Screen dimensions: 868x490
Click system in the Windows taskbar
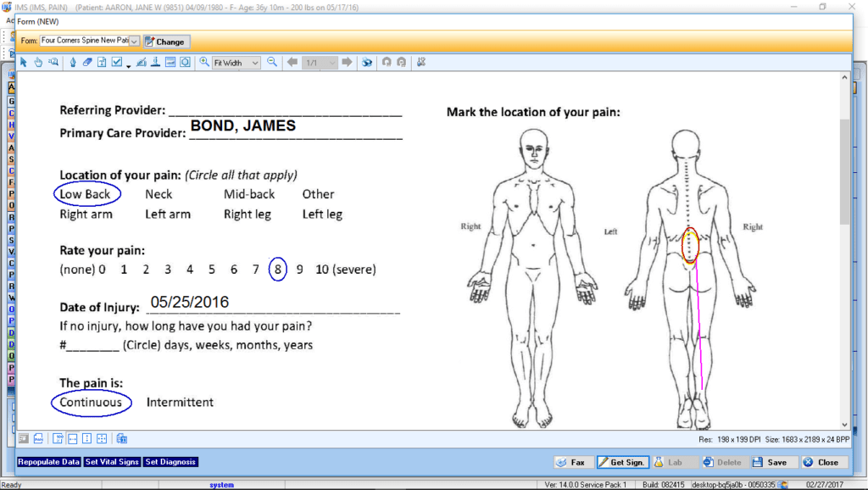[x=220, y=483]
